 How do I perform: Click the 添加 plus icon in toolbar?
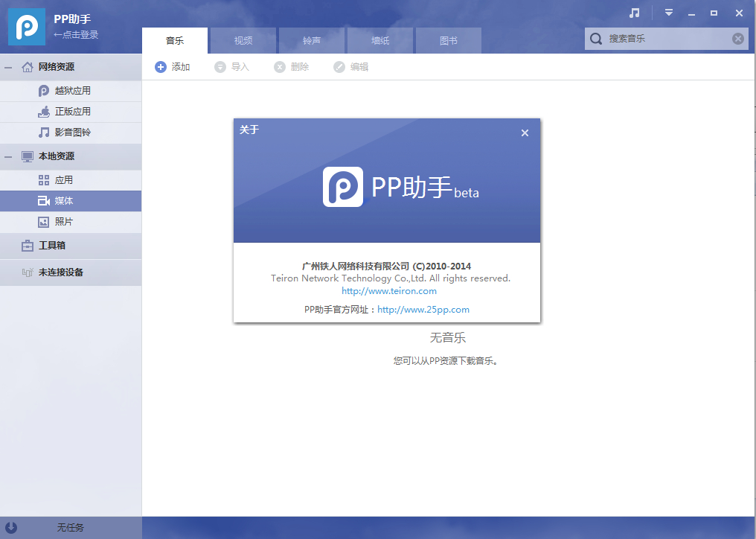(x=161, y=67)
